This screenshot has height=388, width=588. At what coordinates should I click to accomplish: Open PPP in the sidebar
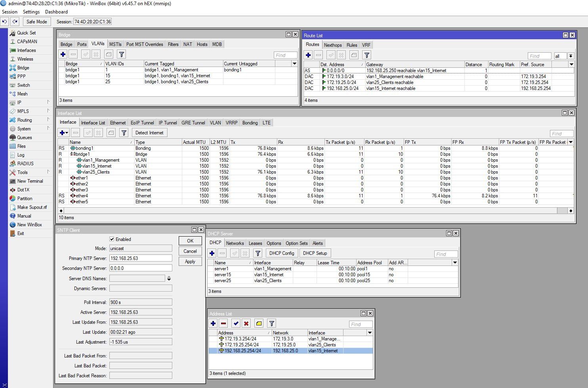coord(21,76)
